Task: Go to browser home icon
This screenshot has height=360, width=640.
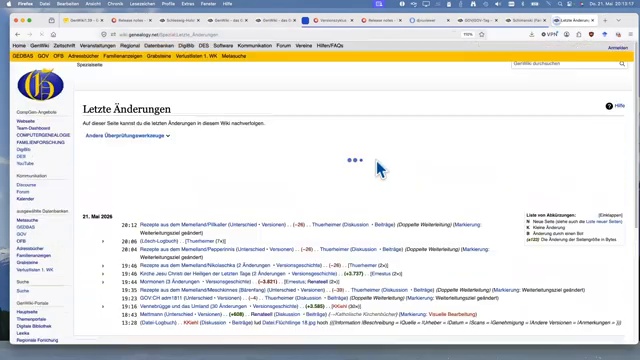Action: 53,35
